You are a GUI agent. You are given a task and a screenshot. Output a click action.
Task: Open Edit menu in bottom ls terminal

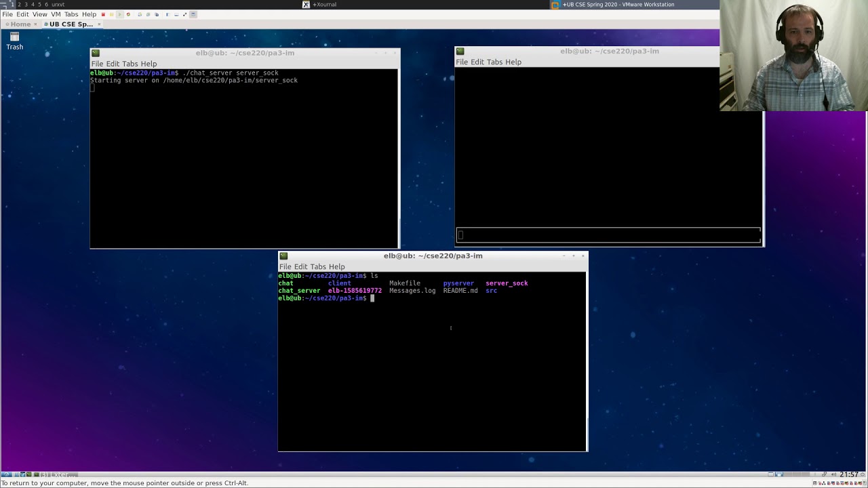[x=300, y=266]
